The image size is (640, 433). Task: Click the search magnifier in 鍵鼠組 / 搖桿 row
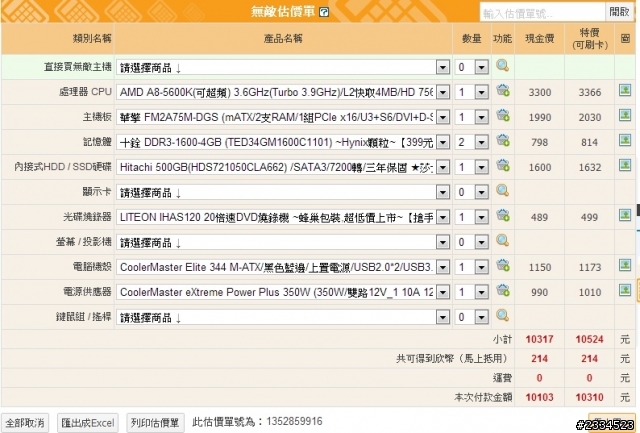pyautogui.click(x=502, y=315)
